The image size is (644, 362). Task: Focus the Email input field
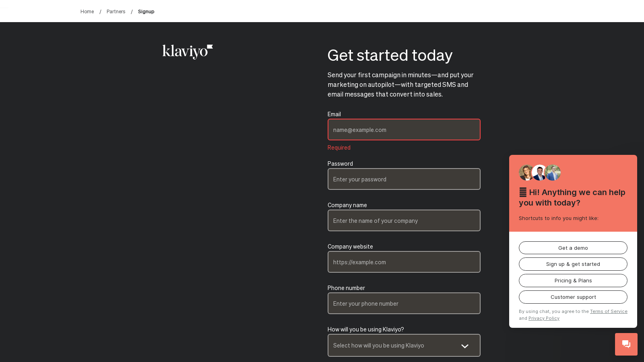coord(404,130)
